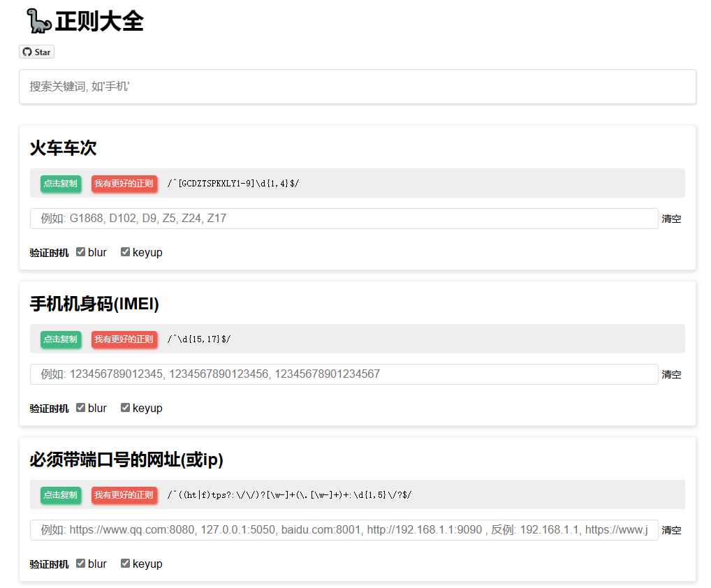Toggle blur checkbox in 火车车次 section
This screenshot has width=711, height=588.
click(81, 252)
